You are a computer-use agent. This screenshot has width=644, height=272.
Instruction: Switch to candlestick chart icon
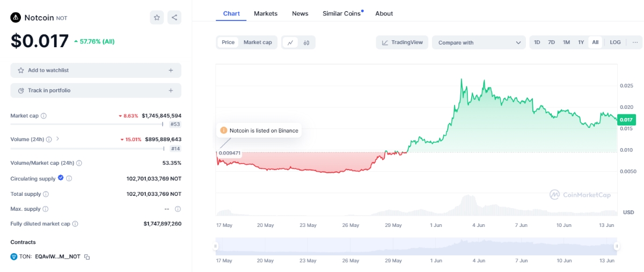(x=306, y=42)
